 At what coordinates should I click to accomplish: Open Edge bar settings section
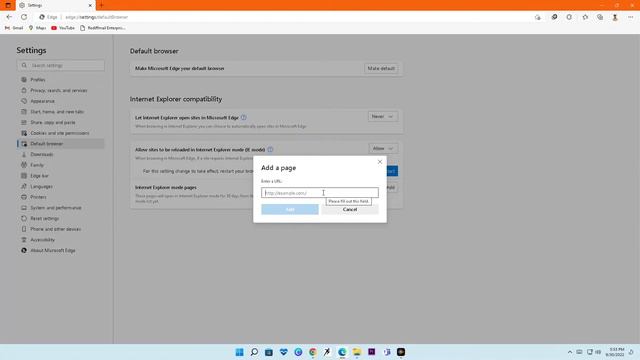coord(39,176)
